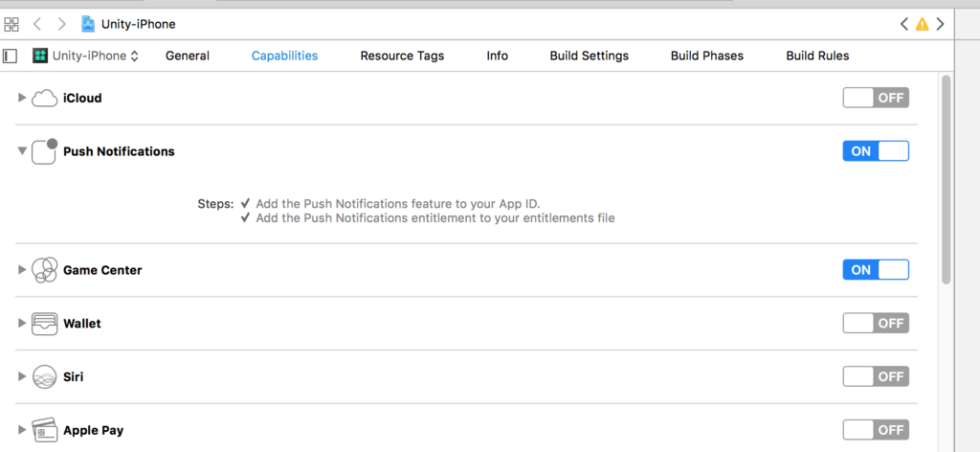This screenshot has height=452, width=980.
Task: Click Unity-iPhone in the breadcrumb bar
Action: [x=138, y=24]
